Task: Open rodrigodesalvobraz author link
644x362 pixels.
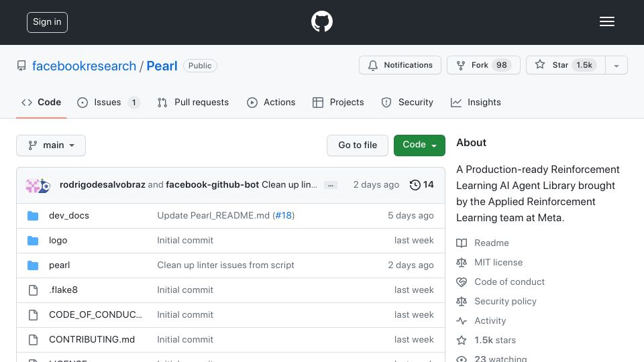Action: coord(102,185)
